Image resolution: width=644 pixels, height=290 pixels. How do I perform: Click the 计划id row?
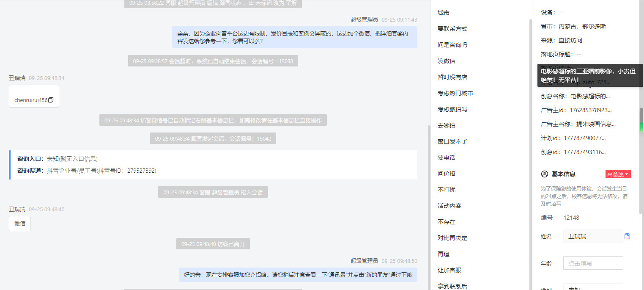tap(573, 138)
